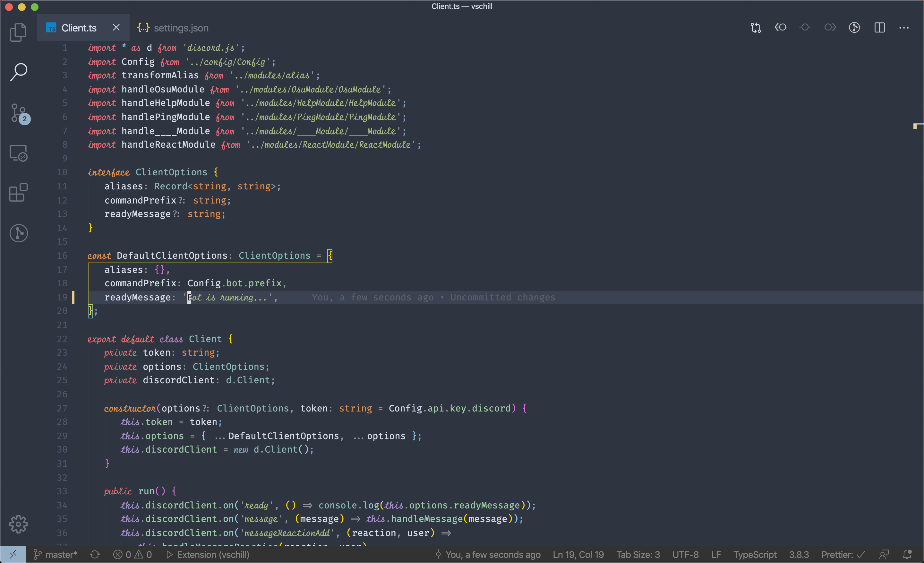
Task: Open the More Actions ellipsis menu
Action: [904, 28]
